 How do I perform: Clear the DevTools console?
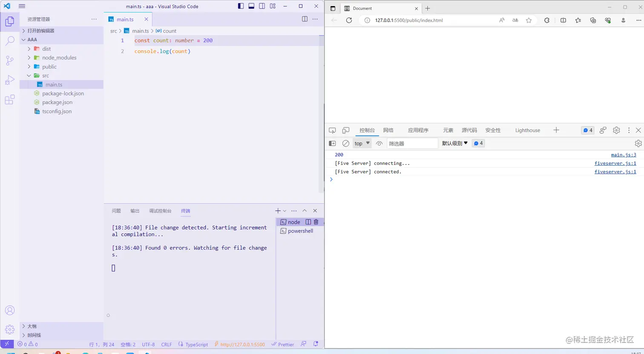coord(346,144)
